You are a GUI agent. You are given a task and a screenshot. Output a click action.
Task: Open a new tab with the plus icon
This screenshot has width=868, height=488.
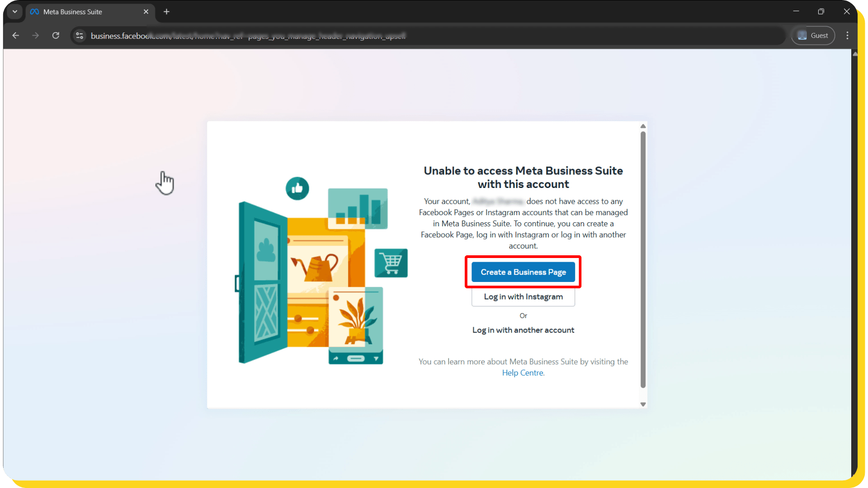(166, 12)
